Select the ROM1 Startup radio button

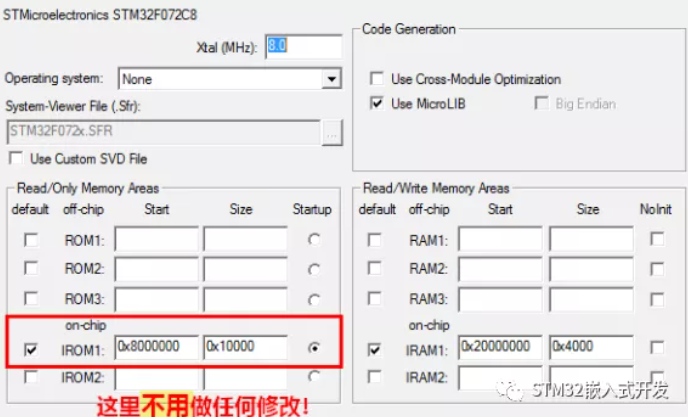(314, 240)
